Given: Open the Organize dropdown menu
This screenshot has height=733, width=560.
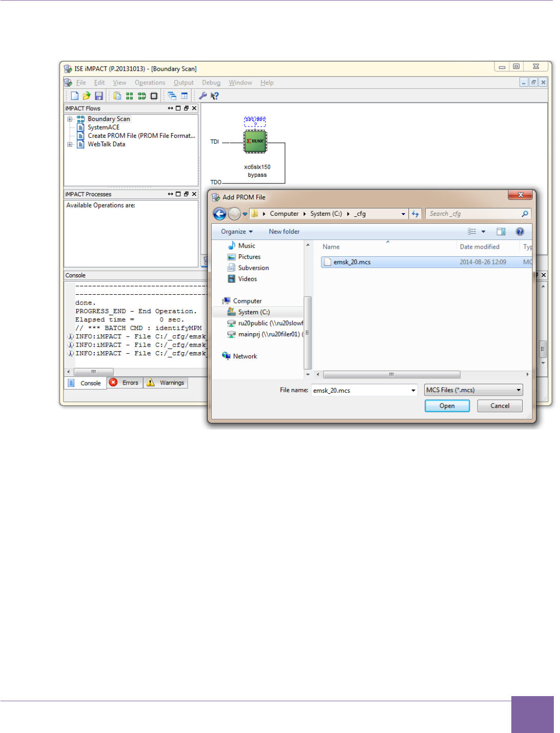Looking at the screenshot, I should click(x=237, y=232).
